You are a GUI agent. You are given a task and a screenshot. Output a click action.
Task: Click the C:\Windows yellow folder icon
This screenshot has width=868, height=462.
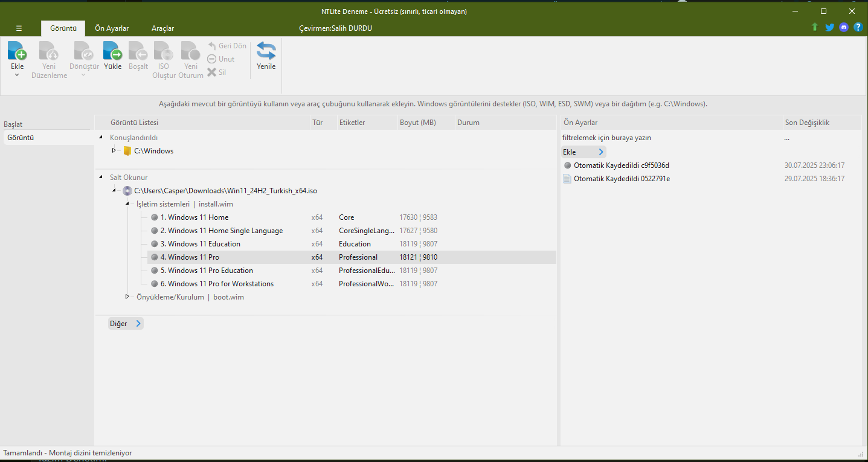127,151
